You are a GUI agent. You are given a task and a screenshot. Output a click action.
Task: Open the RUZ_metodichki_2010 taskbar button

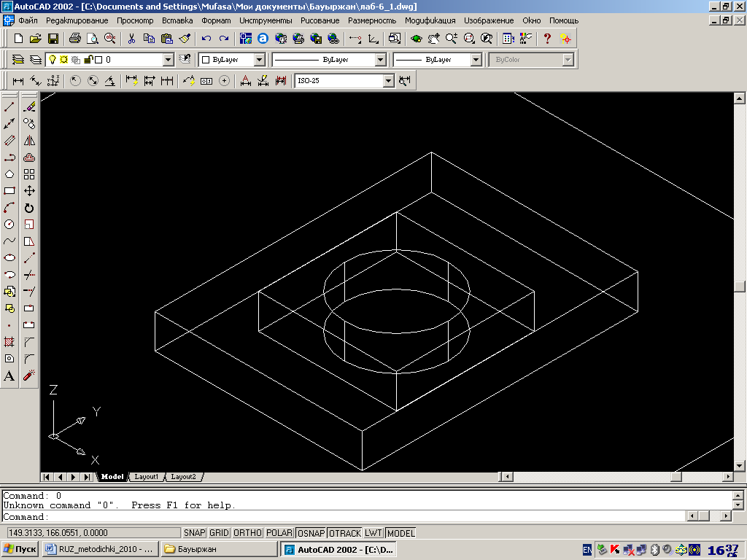[101, 549]
